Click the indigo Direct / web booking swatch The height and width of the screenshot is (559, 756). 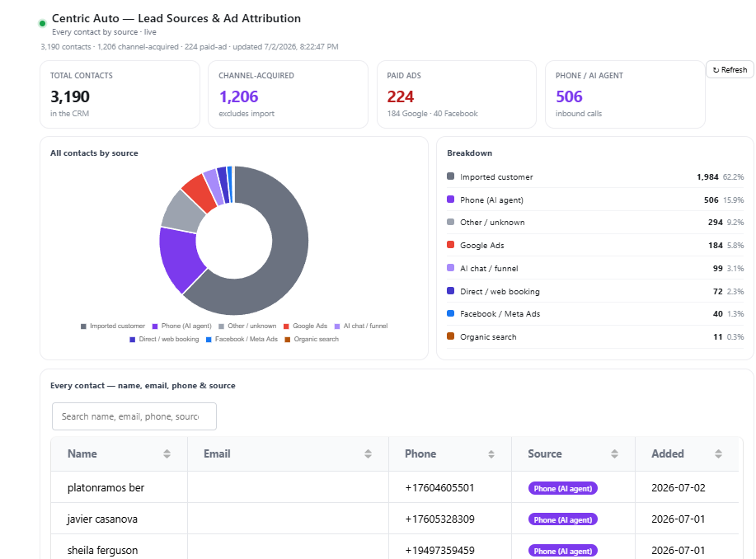[450, 290]
